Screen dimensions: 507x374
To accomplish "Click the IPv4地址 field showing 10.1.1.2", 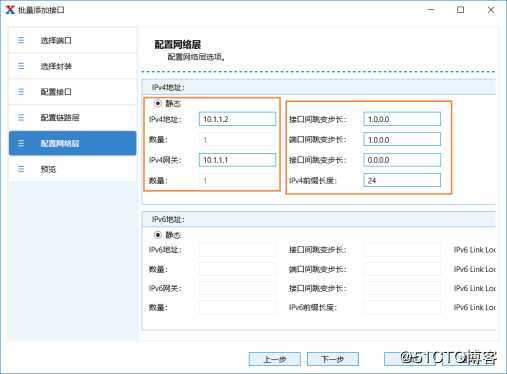I will click(237, 119).
